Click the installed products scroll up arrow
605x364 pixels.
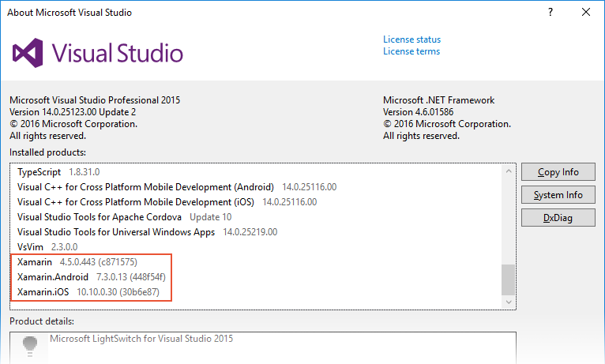point(509,171)
